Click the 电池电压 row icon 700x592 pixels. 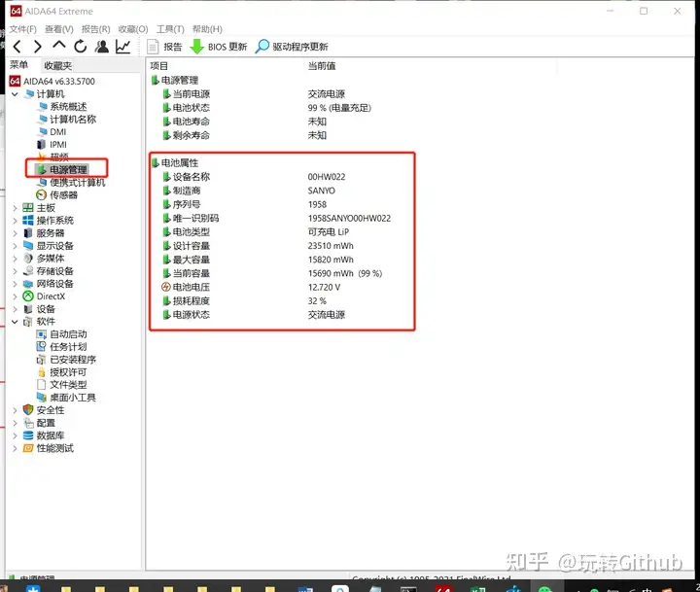(166, 287)
